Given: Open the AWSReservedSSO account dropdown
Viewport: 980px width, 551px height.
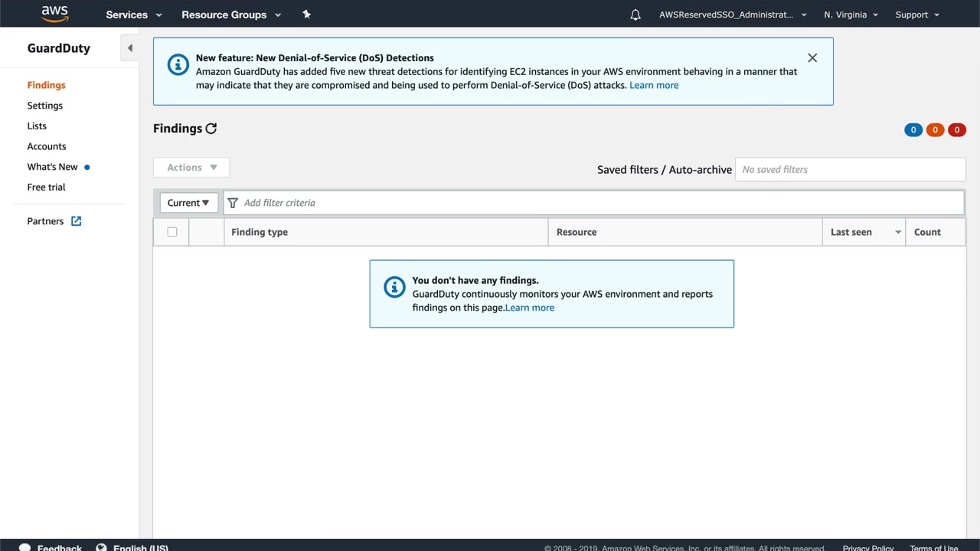Looking at the screenshot, I should point(733,15).
